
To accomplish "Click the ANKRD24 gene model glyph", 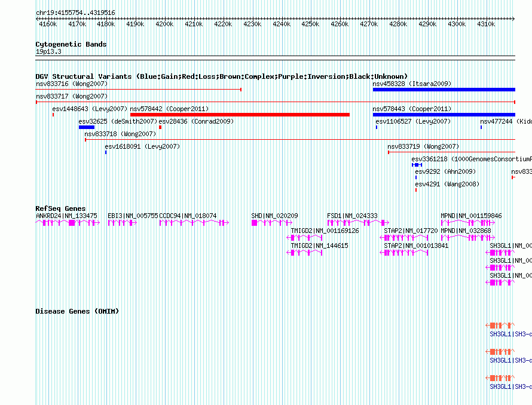I will coord(68,223).
